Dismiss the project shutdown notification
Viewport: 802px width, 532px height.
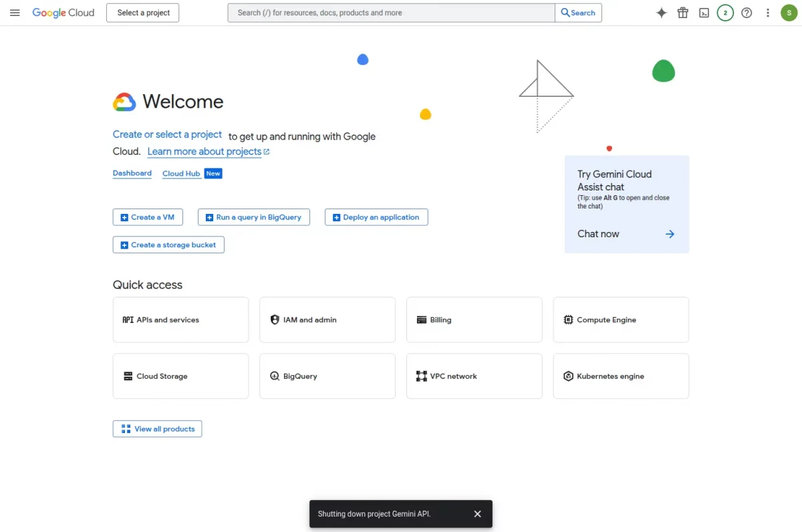pos(477,513)
